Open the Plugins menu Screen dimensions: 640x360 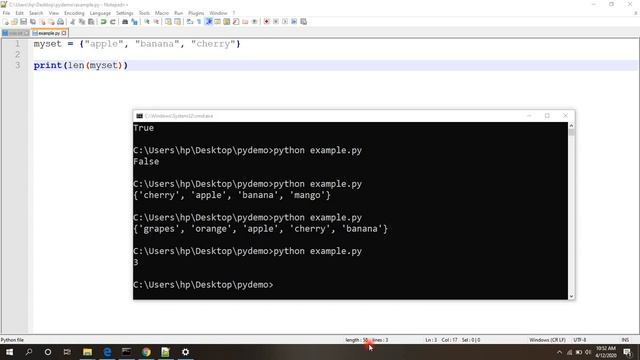(196, 13)
